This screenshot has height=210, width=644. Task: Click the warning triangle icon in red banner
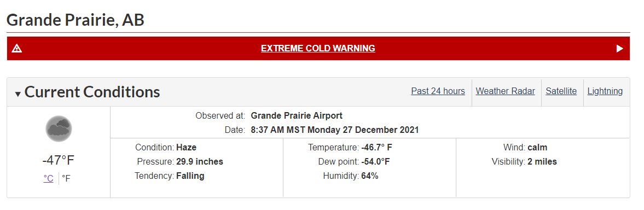[x=17, y=48]
